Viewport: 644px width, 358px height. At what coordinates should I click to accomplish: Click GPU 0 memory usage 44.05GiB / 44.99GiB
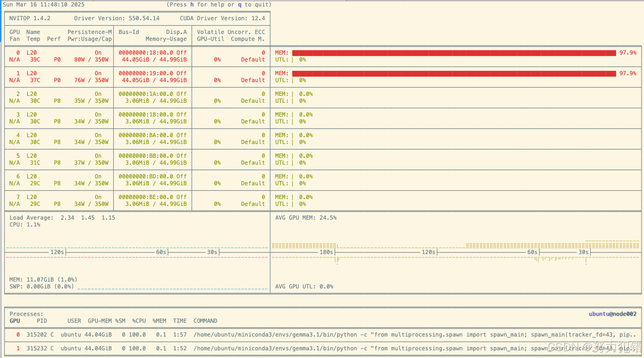coord(154,59)
